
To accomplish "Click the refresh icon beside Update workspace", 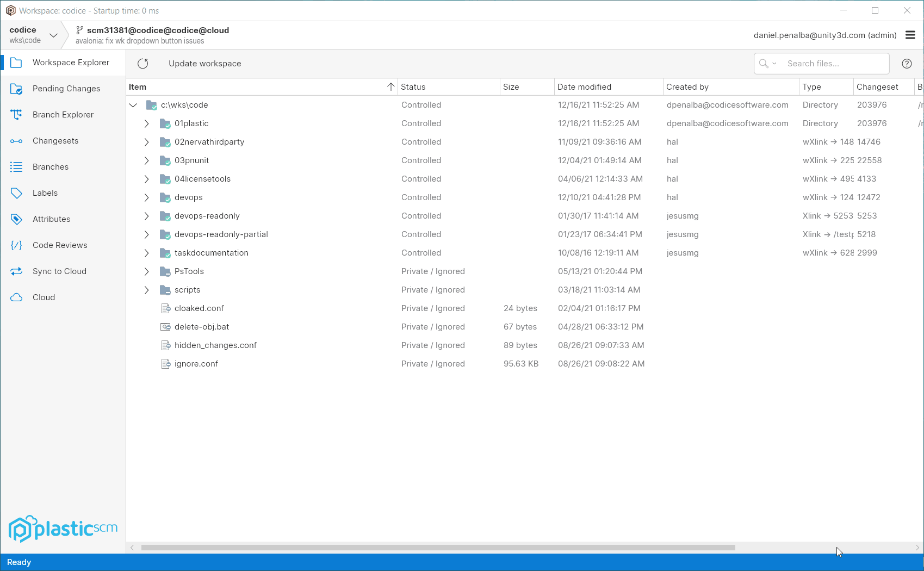I will (x=143, y=63).
